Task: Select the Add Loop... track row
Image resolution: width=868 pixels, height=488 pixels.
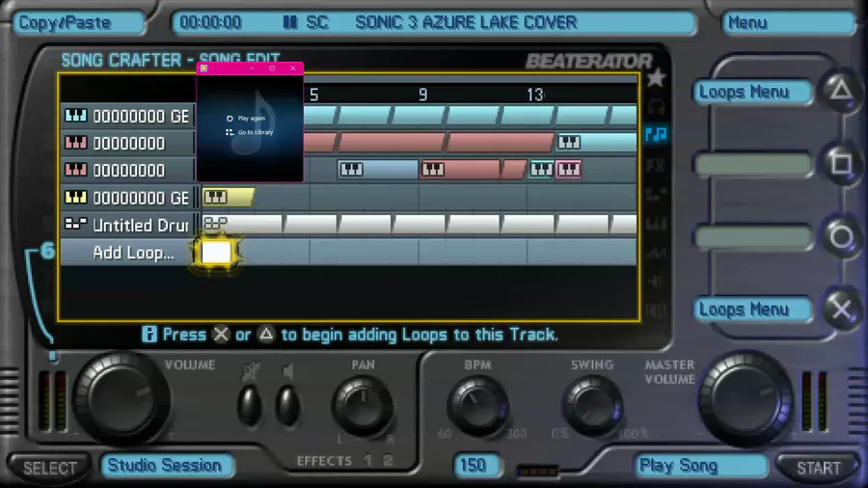Action: (x=348, y=253)
